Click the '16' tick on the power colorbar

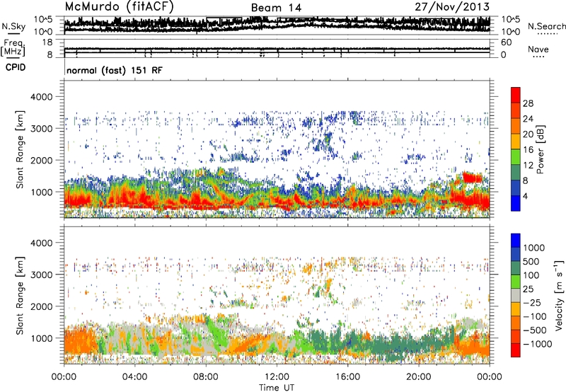tap(528, 150)
